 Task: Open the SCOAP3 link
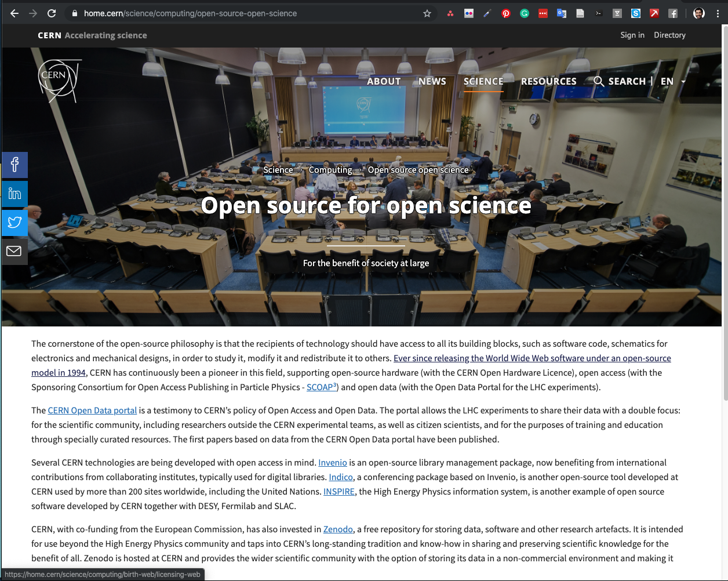pos(321,387)
